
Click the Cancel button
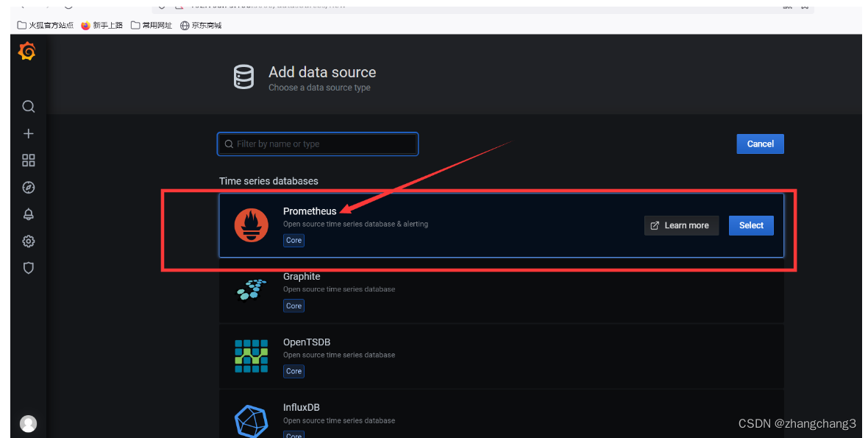tap(760, 144)
